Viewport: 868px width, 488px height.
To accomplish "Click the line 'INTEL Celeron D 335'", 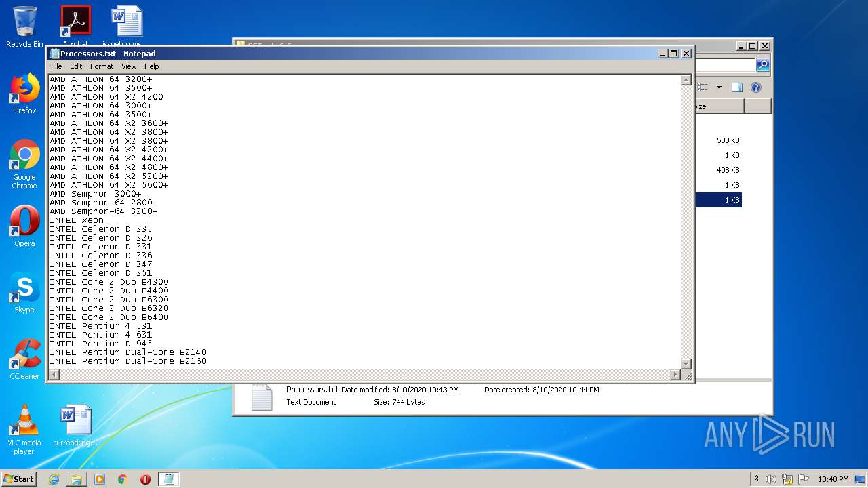I will tap(101, 229).
